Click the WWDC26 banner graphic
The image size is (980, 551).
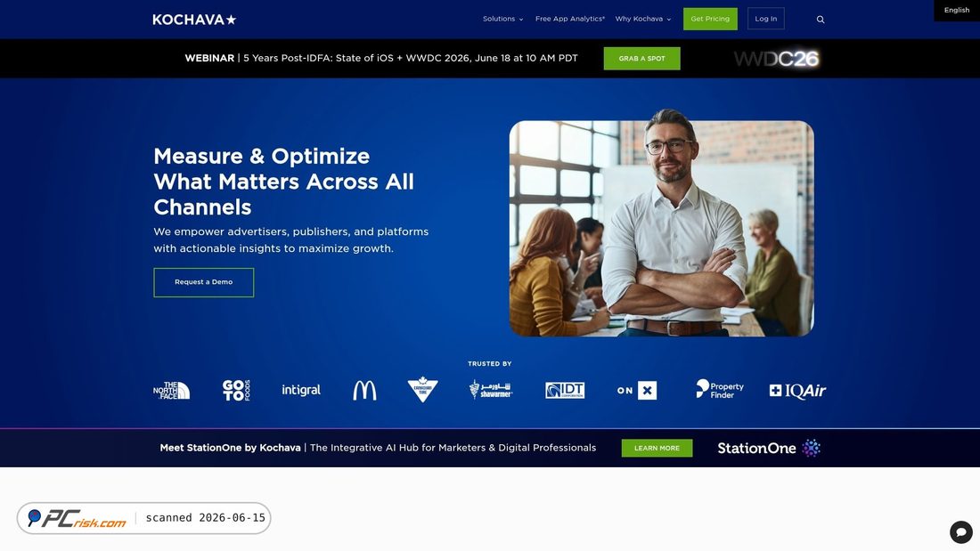point(776,59)
